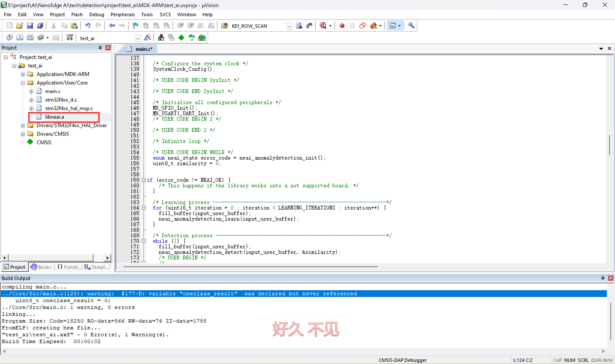Start the debug session magnifier icon

323,26
